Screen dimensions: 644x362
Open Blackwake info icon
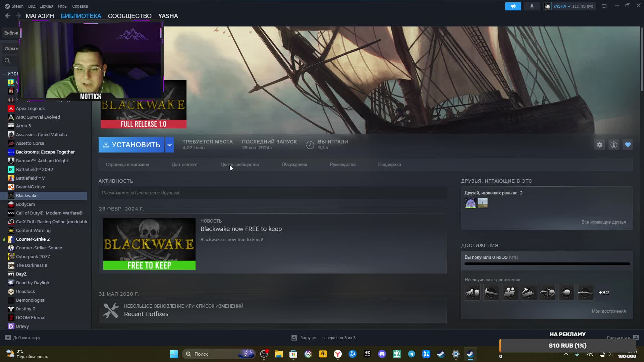click(613, 145)
